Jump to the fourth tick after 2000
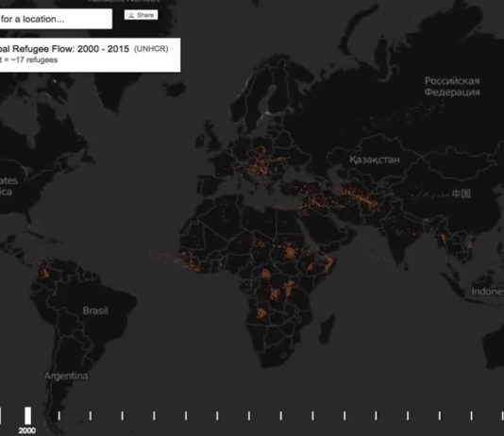Viewport: 504px width, 436px height. 154,416
